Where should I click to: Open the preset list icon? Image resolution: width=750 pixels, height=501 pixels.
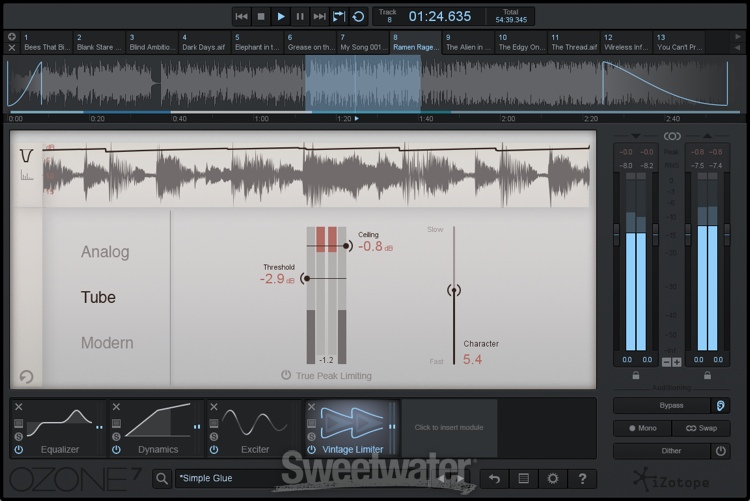tap(524, 479)
